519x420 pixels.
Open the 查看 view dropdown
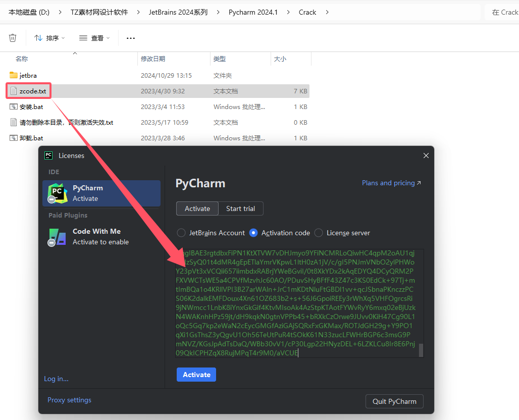coord(94,38)
